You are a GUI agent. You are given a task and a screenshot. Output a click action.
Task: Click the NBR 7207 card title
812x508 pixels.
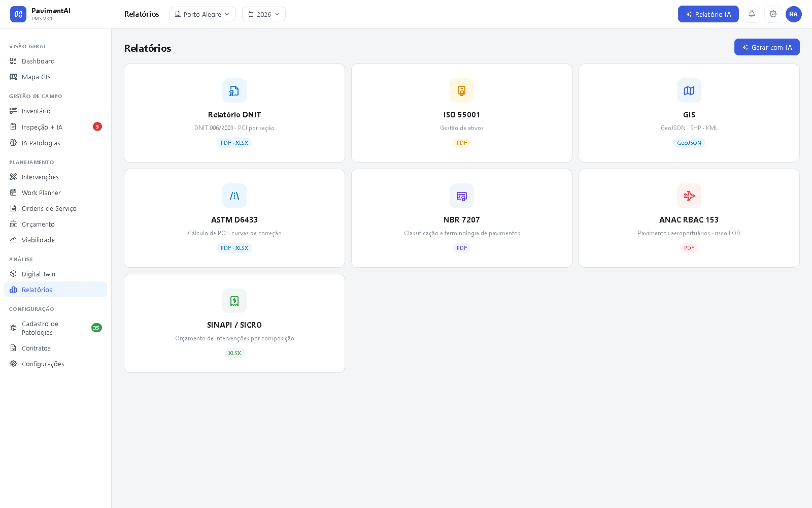[x=462, y=220]
